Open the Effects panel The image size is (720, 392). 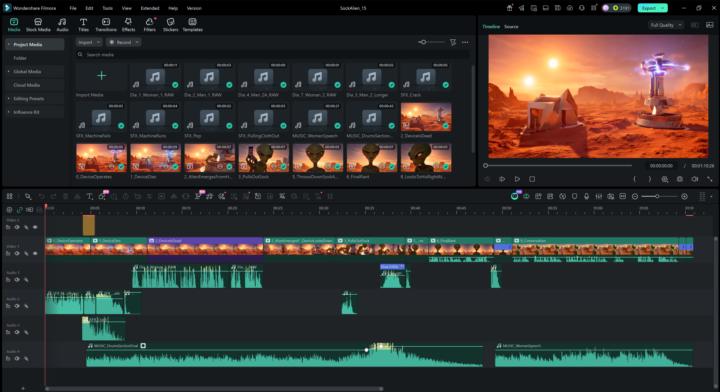click(x=128, y=24)
